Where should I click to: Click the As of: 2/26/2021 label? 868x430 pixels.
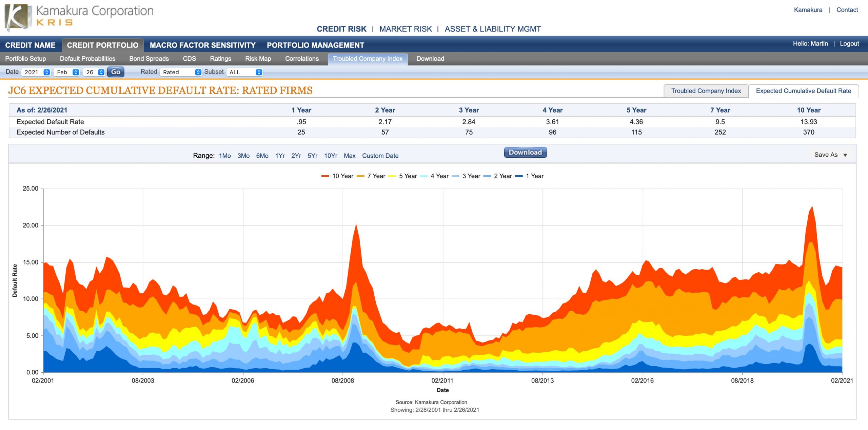coord(42,110)
